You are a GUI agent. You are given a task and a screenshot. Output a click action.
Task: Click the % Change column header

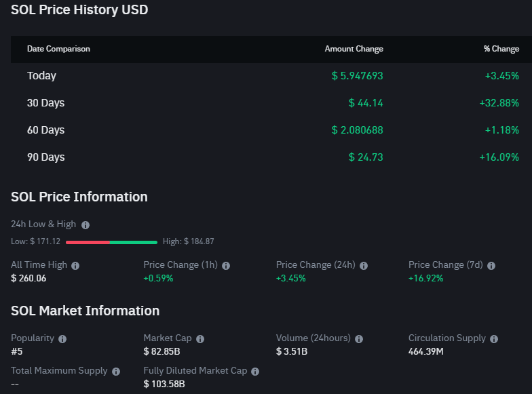(501, 49)
